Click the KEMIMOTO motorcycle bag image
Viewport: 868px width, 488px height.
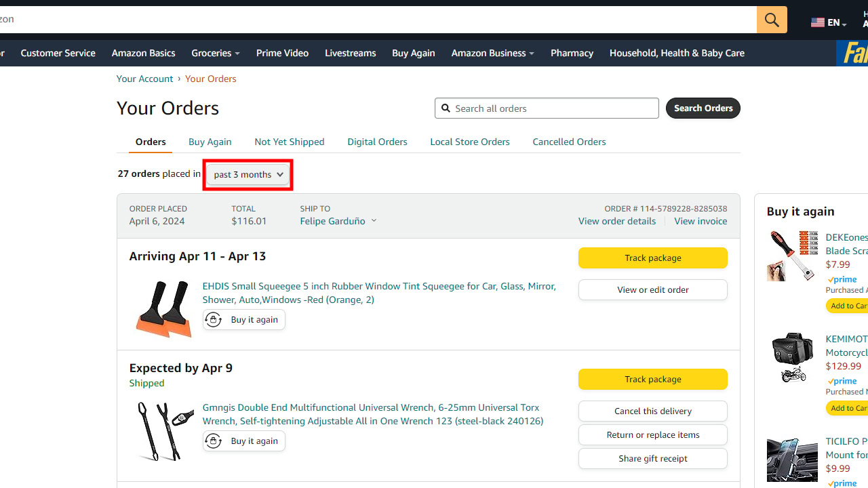[x=792, y=358]
